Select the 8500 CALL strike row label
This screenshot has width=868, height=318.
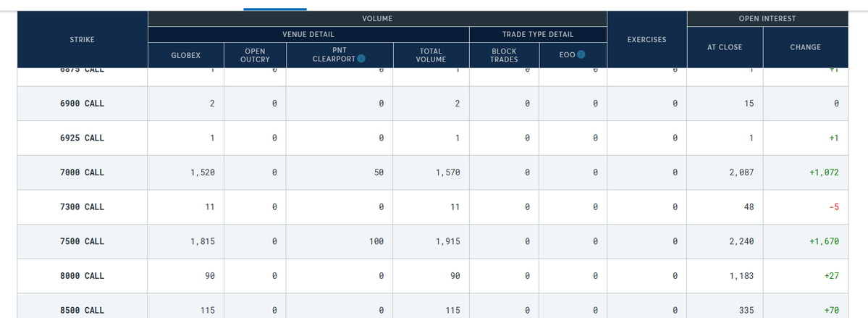coord(82,310)
